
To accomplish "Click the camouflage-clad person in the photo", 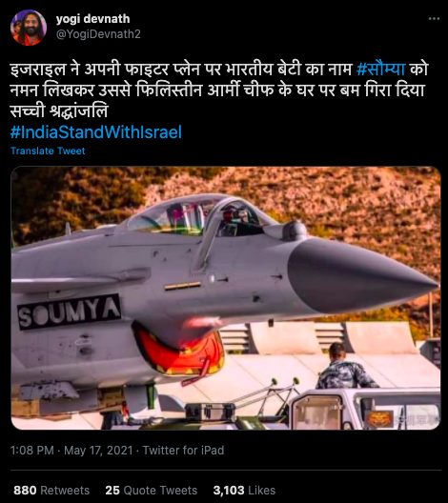I will pyautogui.click(x=345, y=367).
